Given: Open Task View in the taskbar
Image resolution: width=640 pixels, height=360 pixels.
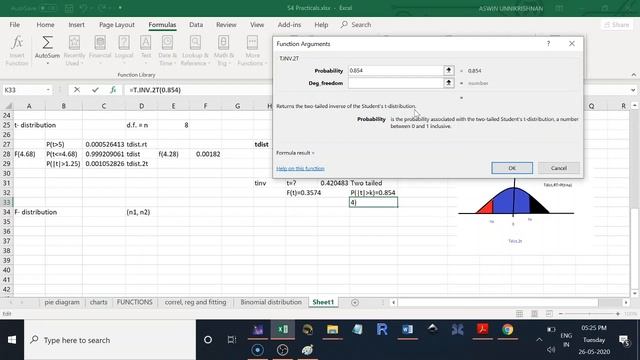Looking at the screenshot, I should coord(232,340).
